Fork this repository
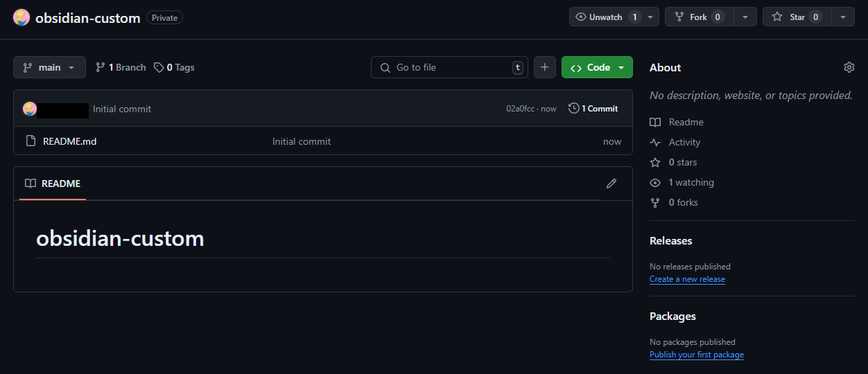868x374 pixels. [x=699, y=17]
